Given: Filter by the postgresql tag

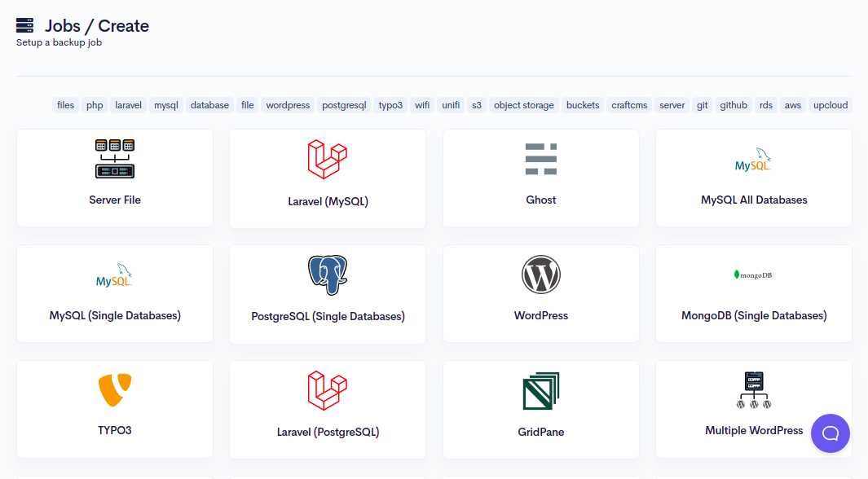Looking at the screenshot, I should [x=344, y=105].
